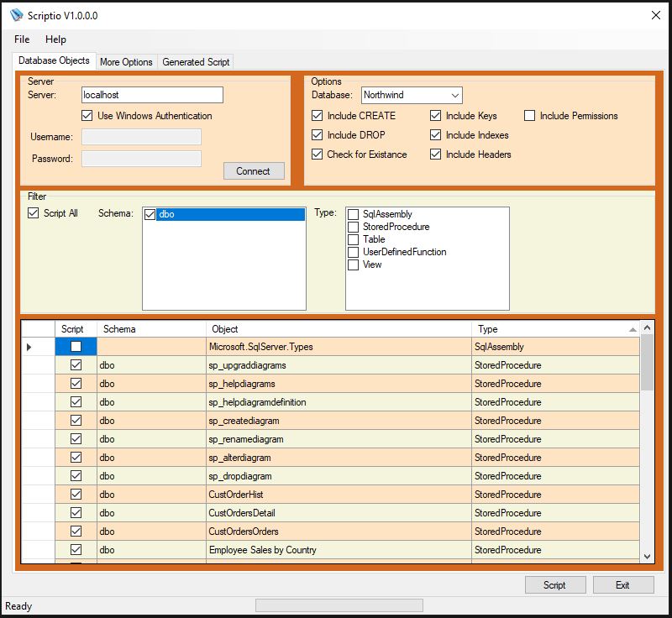The image size is (672, 618).
Task: Switch to the More Options tab
Action: [x=126, y=62]
